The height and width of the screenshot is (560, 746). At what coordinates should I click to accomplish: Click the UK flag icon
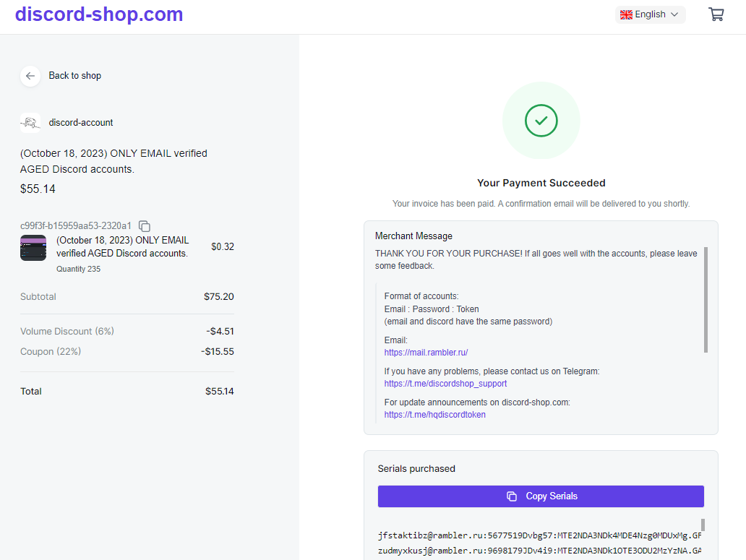pos(626,14)
